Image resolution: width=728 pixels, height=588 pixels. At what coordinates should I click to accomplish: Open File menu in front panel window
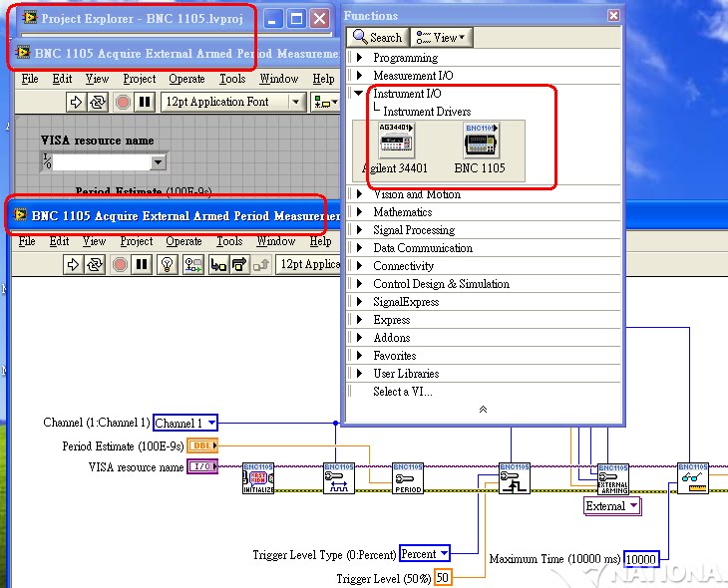(x=30, y=79)
